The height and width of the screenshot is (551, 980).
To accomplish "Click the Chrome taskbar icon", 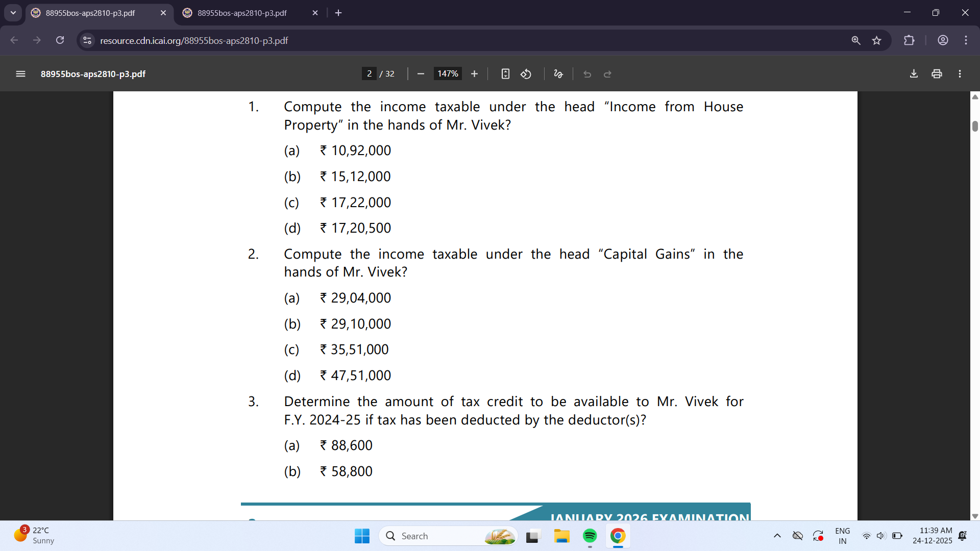I will point(618,536).
